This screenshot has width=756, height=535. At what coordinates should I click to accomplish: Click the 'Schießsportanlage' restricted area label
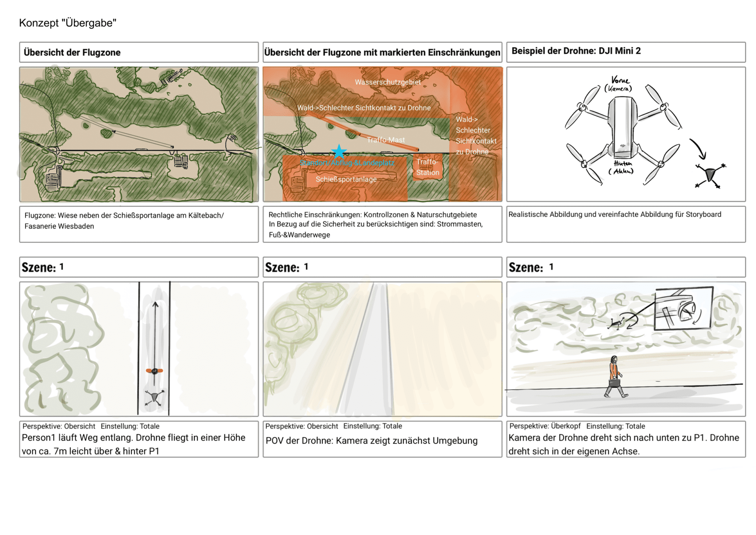346,179
